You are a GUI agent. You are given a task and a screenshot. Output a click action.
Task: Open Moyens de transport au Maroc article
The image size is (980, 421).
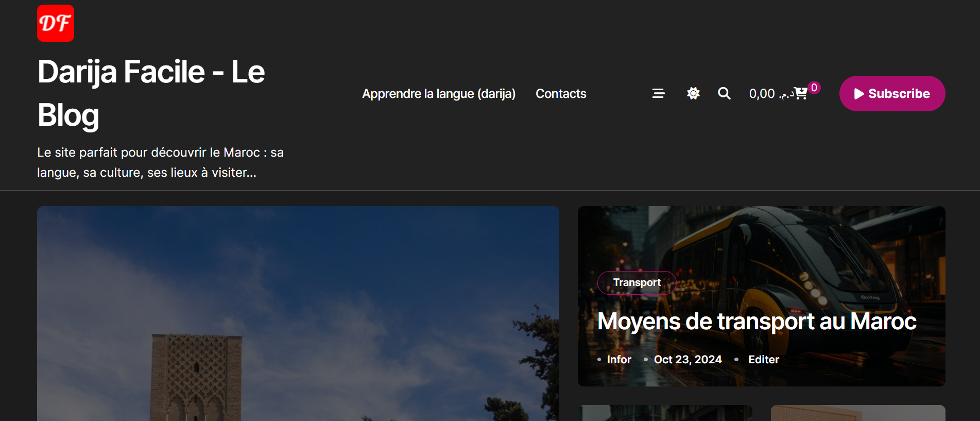(x=757, y=321)
